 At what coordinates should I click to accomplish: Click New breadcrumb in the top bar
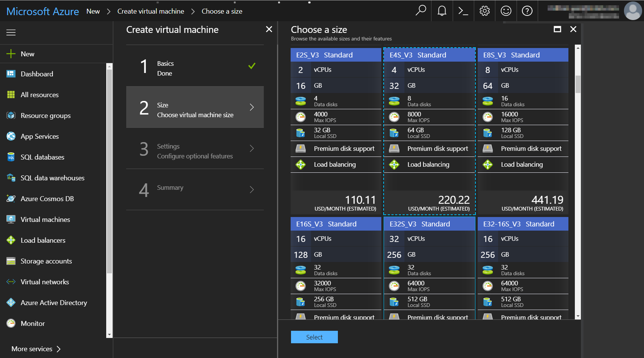click(93, 11)
